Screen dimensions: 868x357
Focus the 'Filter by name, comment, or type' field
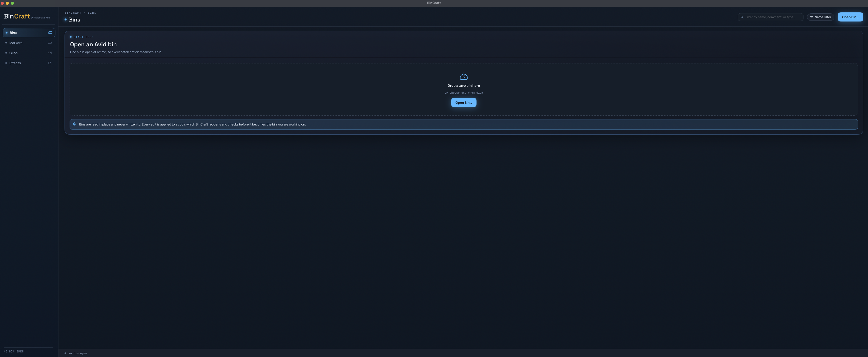770,17
